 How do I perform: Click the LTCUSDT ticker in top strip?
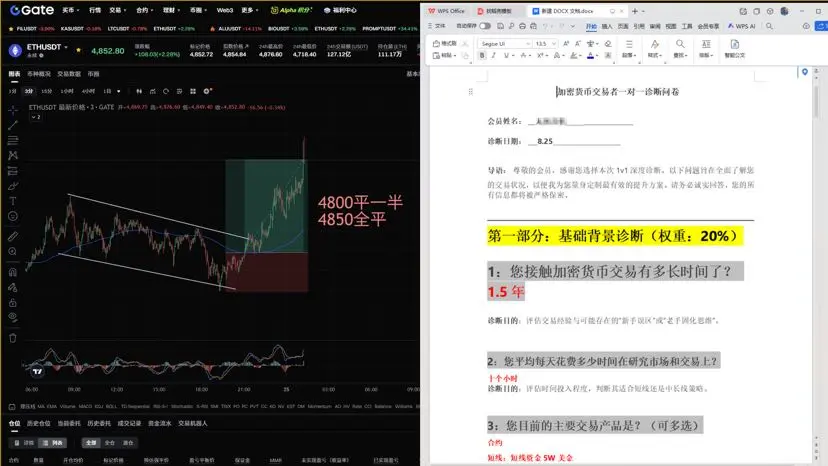tap(120, 29)
